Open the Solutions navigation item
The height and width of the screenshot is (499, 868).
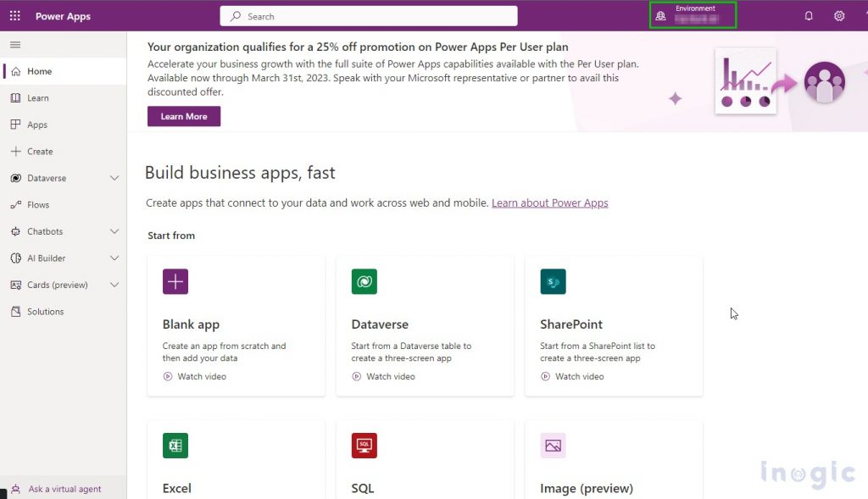click(63, 312)
